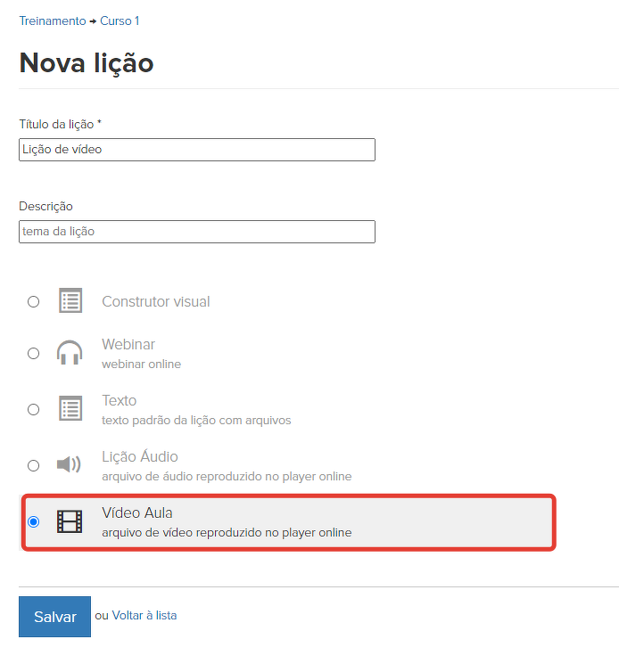Viewport: 619px width, 672px height.
Task: Click the Webinar headphones icon
Action: click(70, 353)
